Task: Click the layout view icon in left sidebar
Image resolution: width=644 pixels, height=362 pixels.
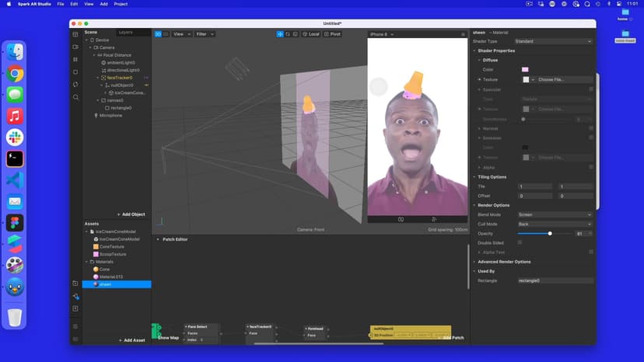Action: [x=75, y=34]
